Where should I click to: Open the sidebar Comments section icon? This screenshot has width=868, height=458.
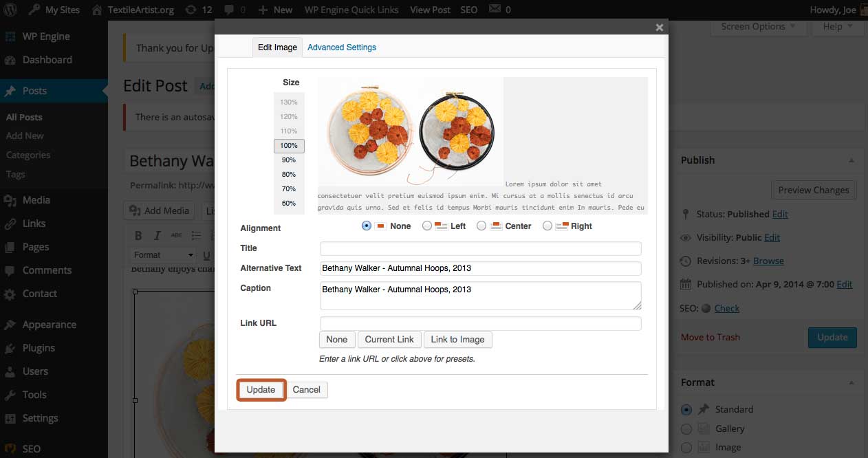[x=10, y=270]
